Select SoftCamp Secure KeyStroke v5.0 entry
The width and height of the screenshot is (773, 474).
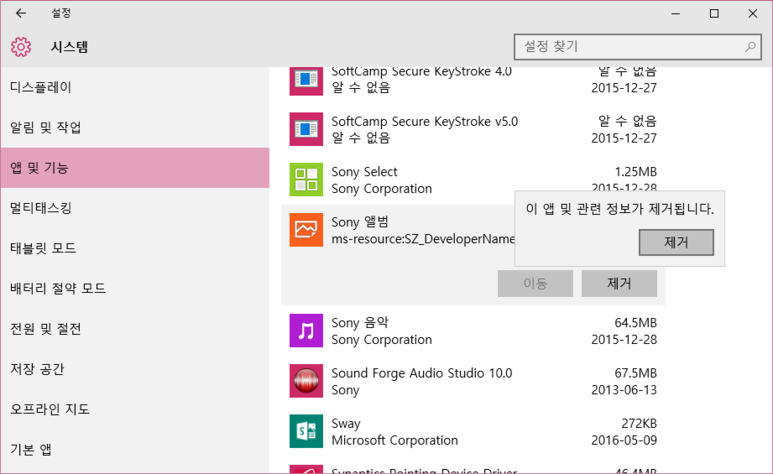point(473,129)
